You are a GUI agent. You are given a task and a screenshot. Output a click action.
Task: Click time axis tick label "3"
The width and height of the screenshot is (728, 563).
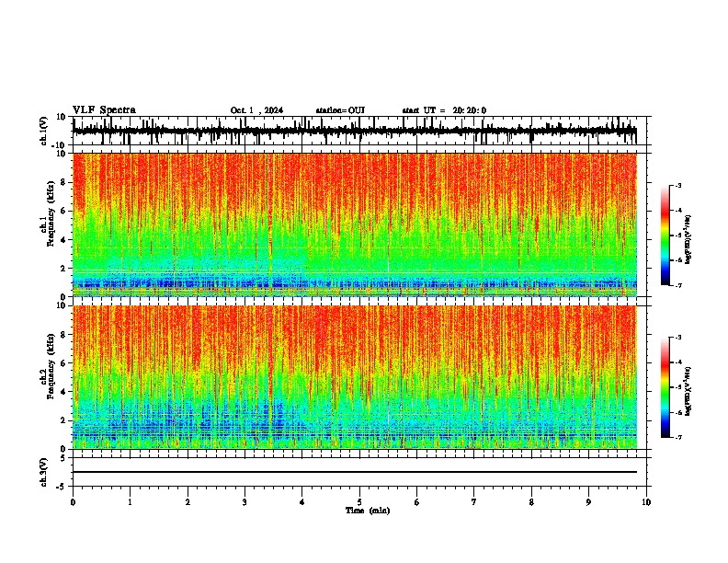pos(245,502)
